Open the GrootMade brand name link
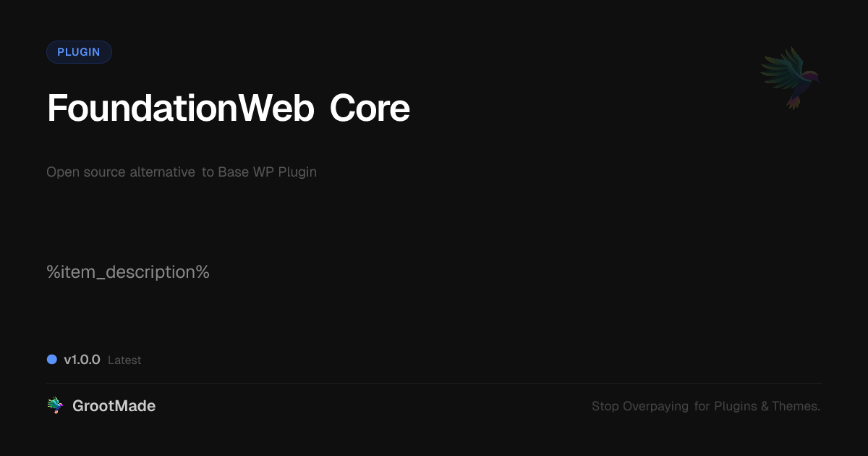The image size is (868, 456). click(114, 406)
